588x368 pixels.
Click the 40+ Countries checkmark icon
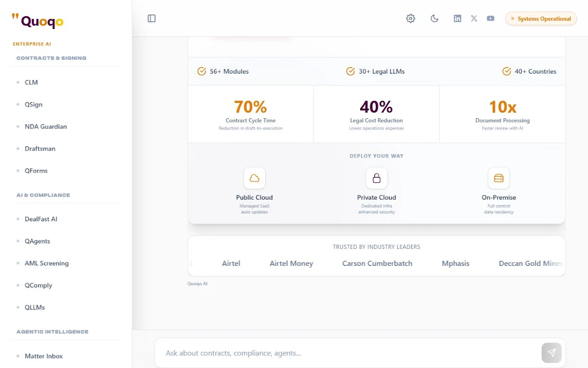coord(507,71)
